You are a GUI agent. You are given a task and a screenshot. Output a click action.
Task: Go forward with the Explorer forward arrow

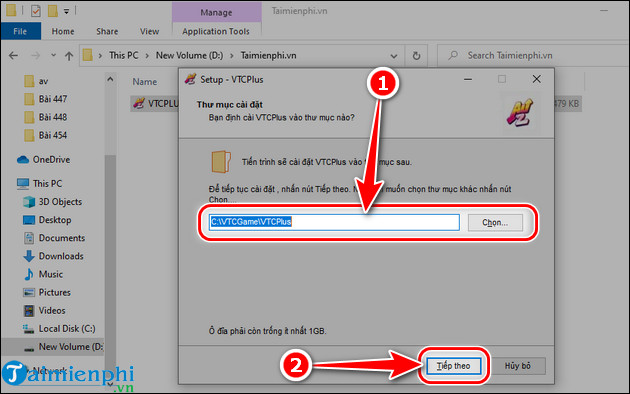tap(36, 55)
